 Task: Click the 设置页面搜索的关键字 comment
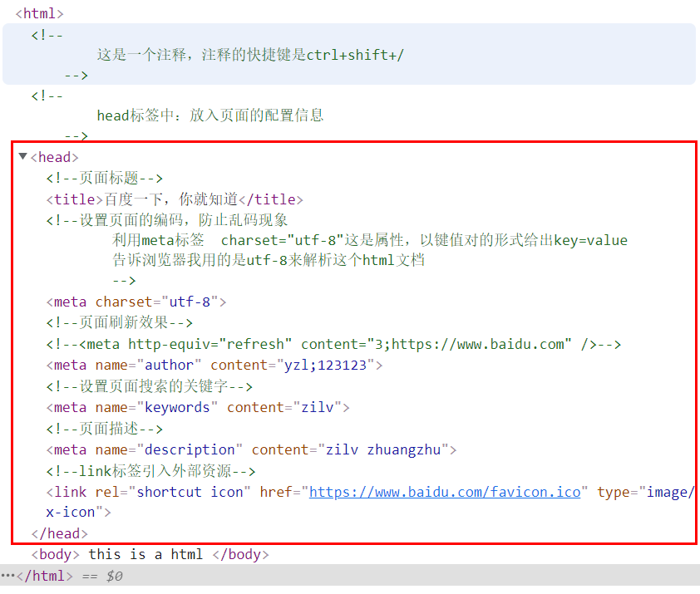149,386
